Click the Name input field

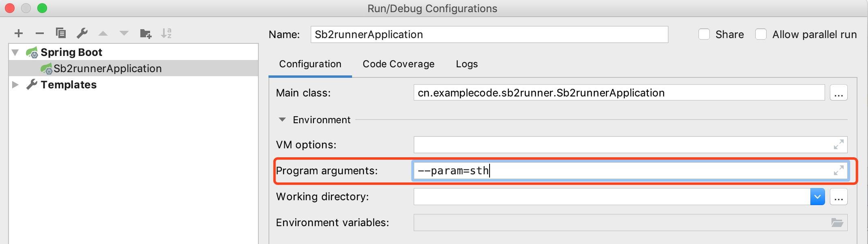[489, 34]
